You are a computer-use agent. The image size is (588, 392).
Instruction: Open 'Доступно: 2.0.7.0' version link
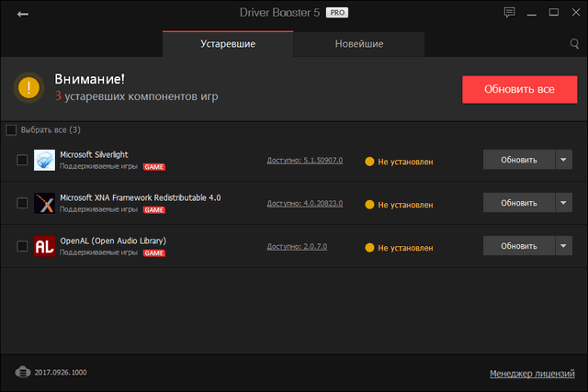click(297, 247)
